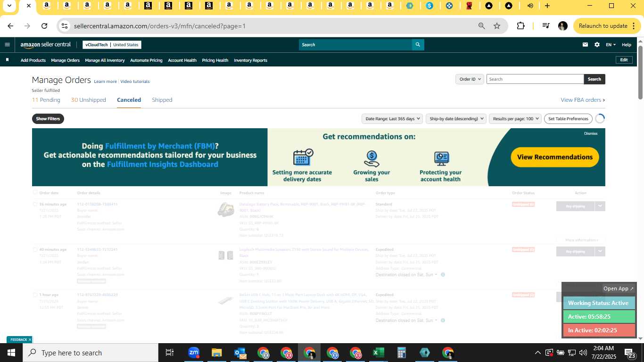Switch to the tab with red icon
Screen dimensions: 644x362
[x=469, y=6]
